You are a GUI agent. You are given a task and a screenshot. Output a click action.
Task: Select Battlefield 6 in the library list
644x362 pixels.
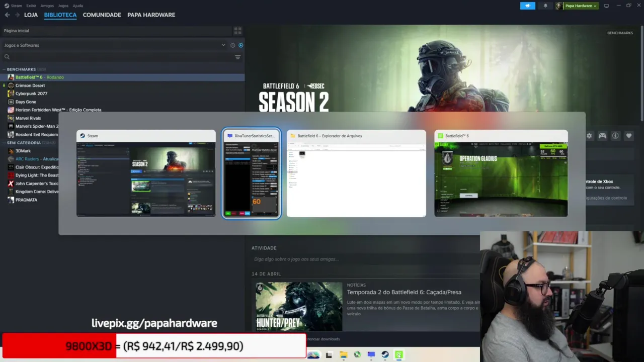(x=122, y=77)
